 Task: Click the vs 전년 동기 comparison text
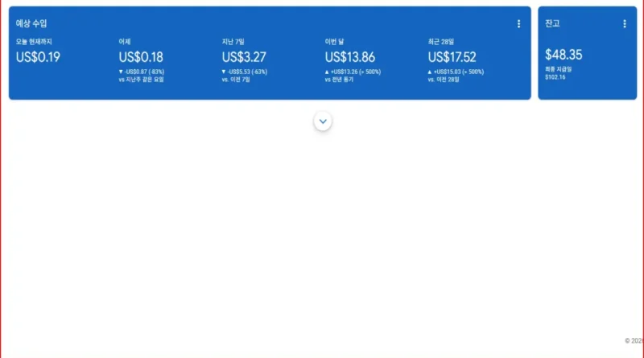[339, 79]
